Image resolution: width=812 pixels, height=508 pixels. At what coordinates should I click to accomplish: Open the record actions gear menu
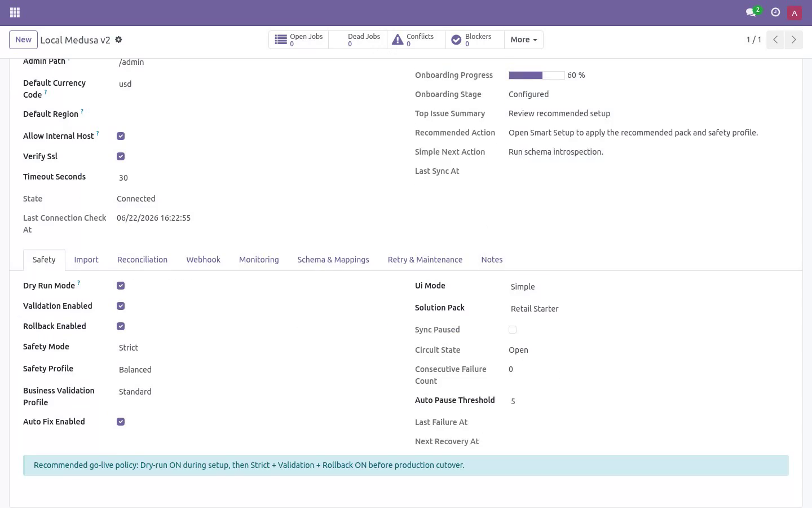pyautogui.click(x=118, y=40)
